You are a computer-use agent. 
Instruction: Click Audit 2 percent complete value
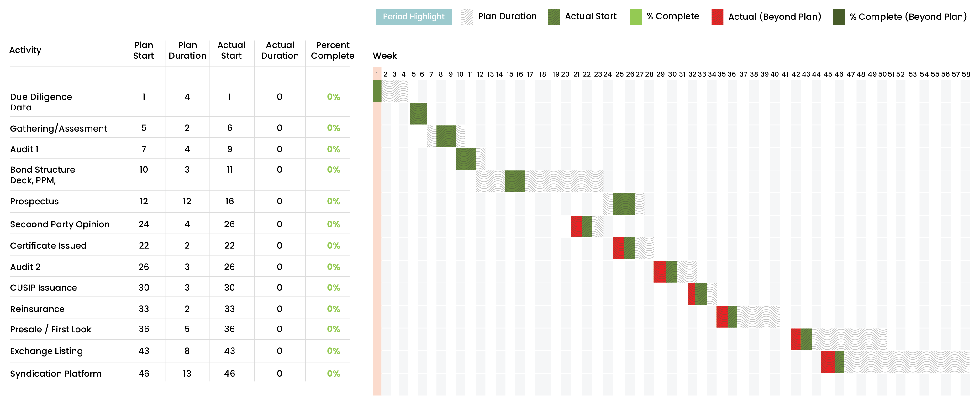point(333,267)
